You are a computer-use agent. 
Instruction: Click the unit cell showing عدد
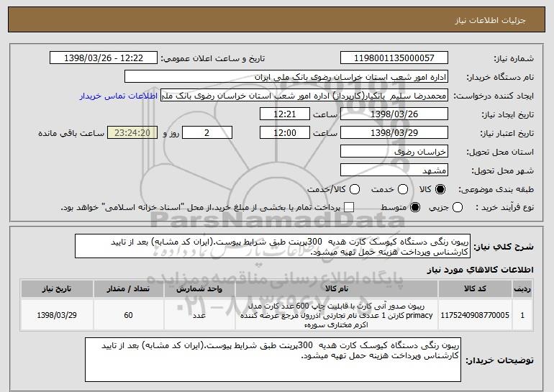199,315
